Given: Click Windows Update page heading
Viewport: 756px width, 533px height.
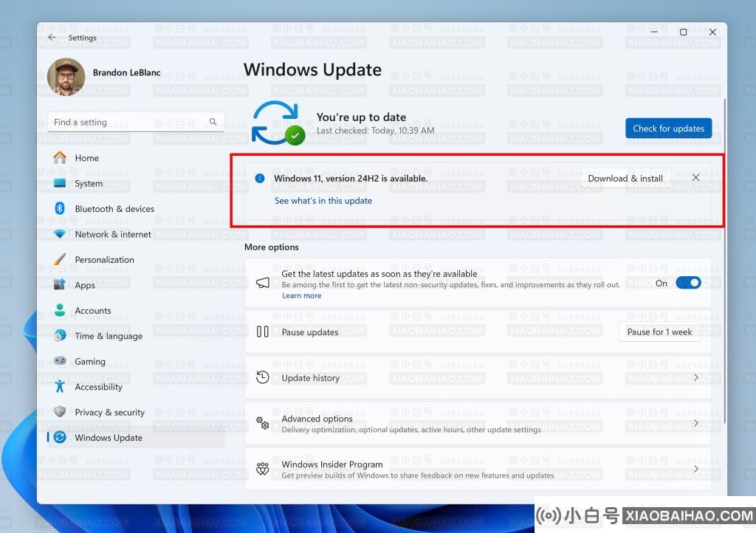Looking at the screenshot, I should click(x=312, y=70).
